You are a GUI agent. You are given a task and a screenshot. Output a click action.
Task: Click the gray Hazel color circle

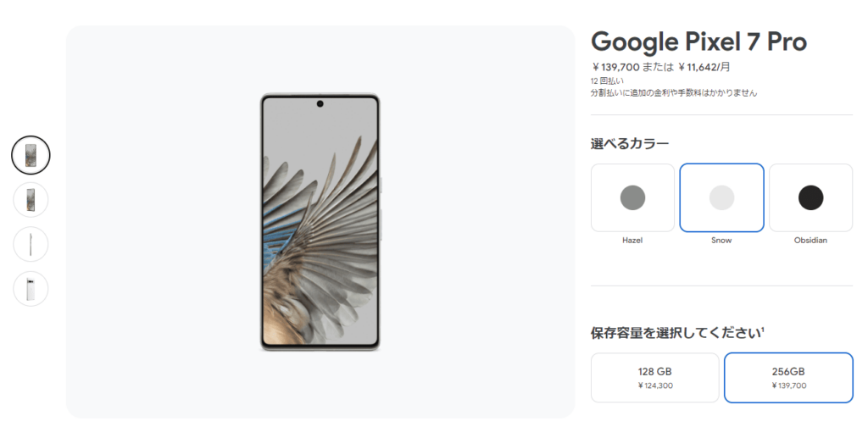632,197
